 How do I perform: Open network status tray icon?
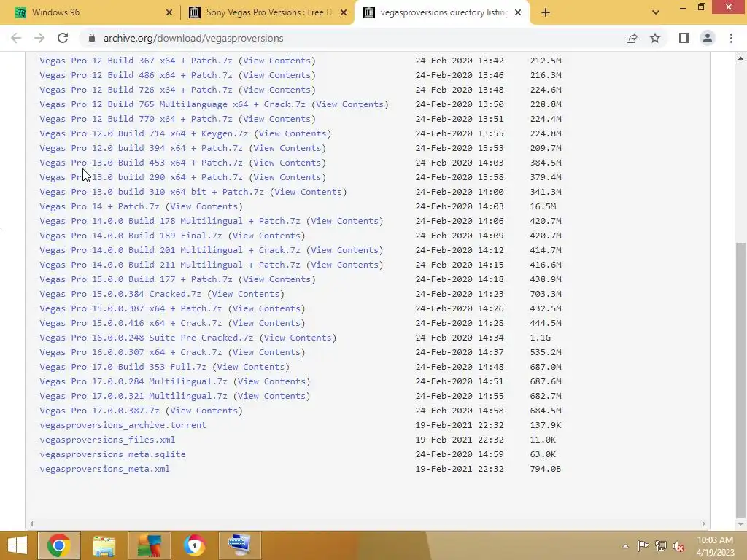(x=660, y=546)
